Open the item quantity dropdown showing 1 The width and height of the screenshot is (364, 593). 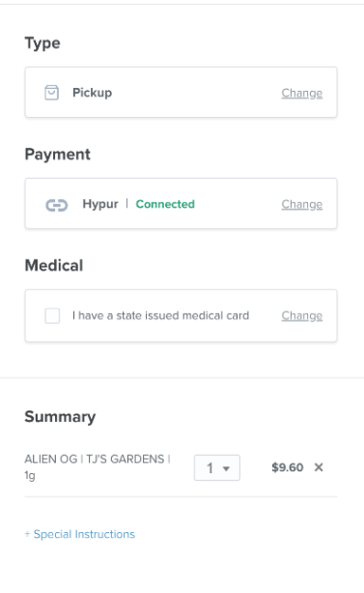pos(217,467)
